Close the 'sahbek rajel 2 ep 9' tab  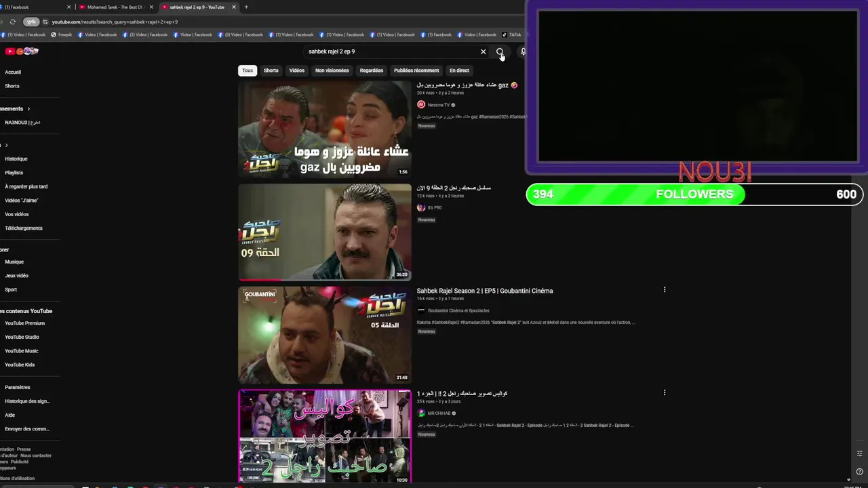click(x=234, y=7)
